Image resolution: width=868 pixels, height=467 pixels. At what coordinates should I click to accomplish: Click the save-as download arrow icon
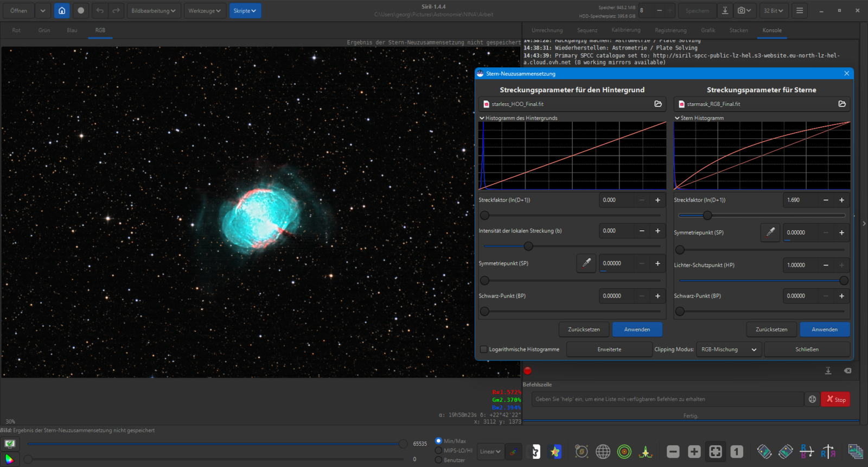tap(725, 10)
